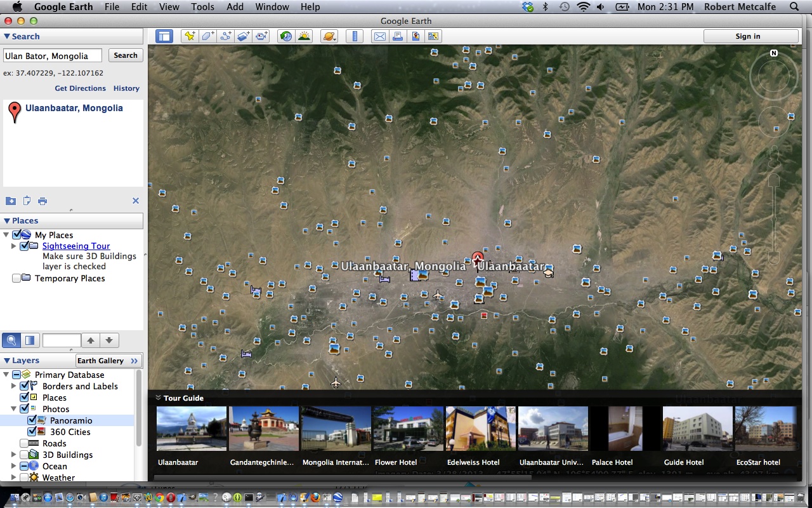Image resolution: width=812 pixels, height=508 pixels.
Task: Expand the 3D Buildings layer tree
Action: pos(14,455)
